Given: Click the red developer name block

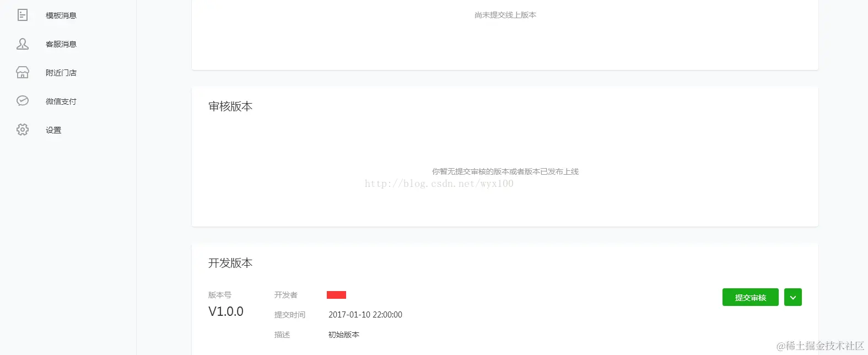Looking at the screenshot, I should point(336,295).
